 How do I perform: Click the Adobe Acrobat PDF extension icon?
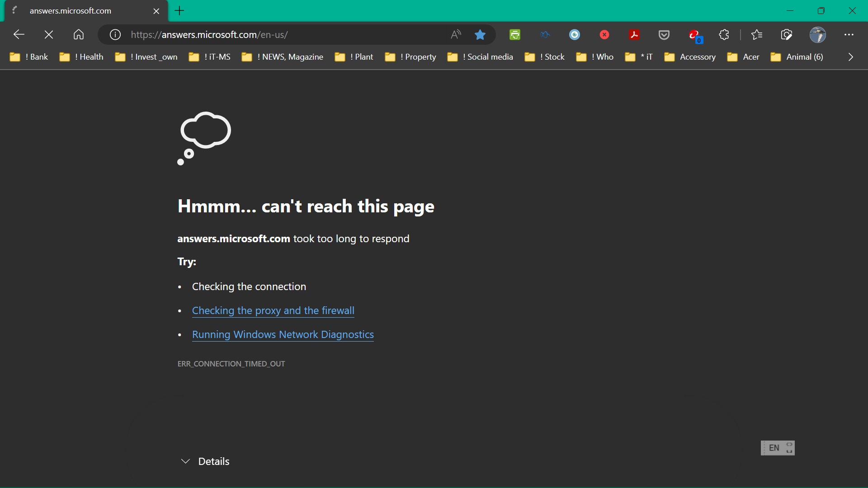(634, 34)
